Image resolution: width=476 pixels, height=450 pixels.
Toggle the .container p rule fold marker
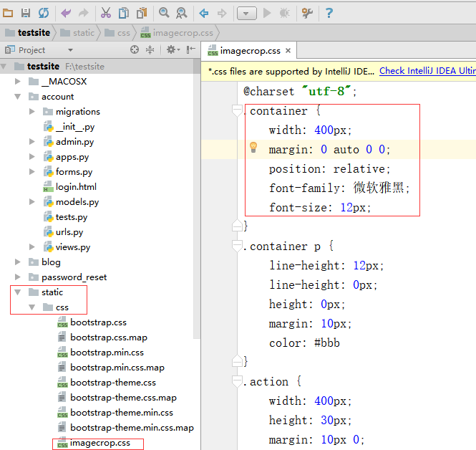coord(237,246)
